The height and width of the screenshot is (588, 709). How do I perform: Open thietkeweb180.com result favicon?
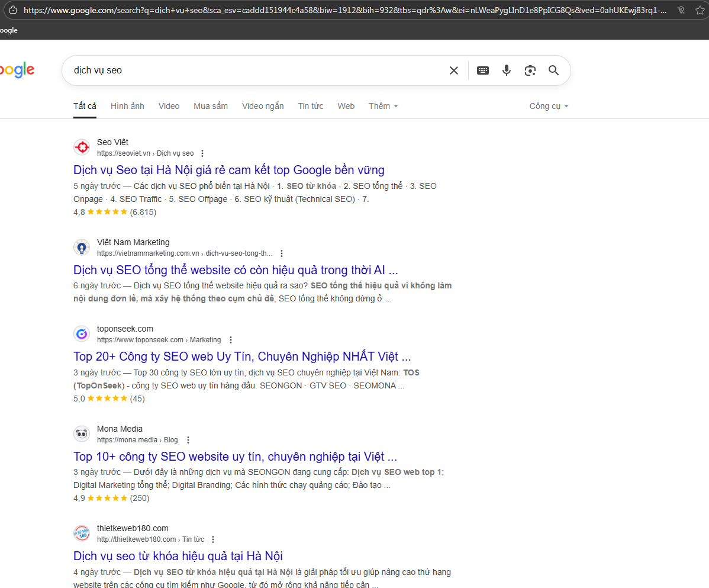(x=82, y=534)
